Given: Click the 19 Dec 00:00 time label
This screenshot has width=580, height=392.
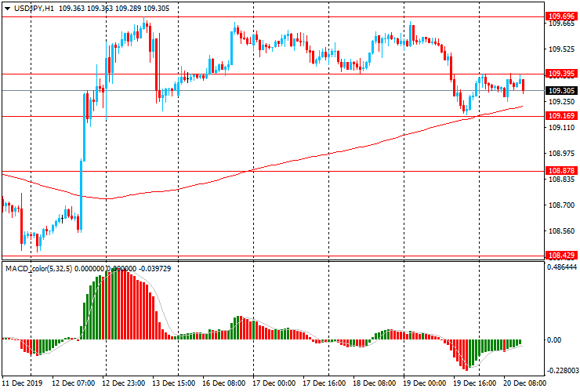Looking at the screenshot, I should pyautogui.click(x=424, y=383).
